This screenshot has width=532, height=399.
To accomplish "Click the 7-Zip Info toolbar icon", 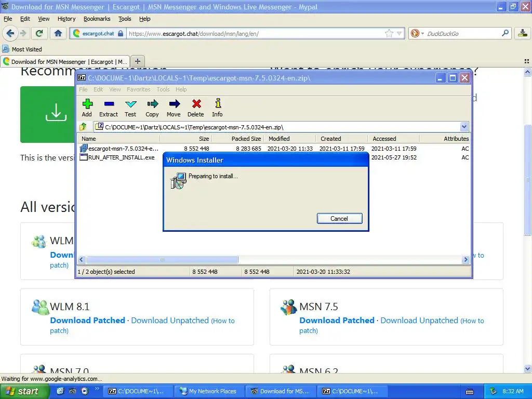I will [x=218, y=103].
